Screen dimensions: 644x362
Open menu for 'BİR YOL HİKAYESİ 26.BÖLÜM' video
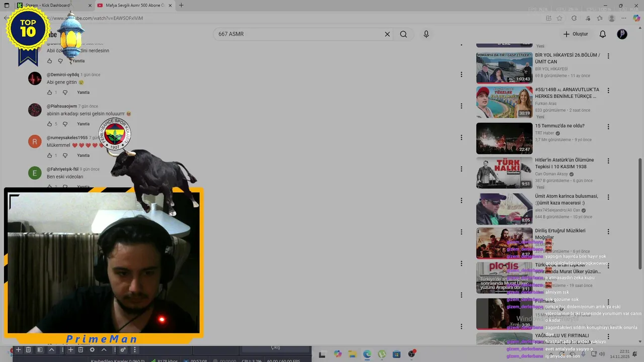click(x=608, y=56)
